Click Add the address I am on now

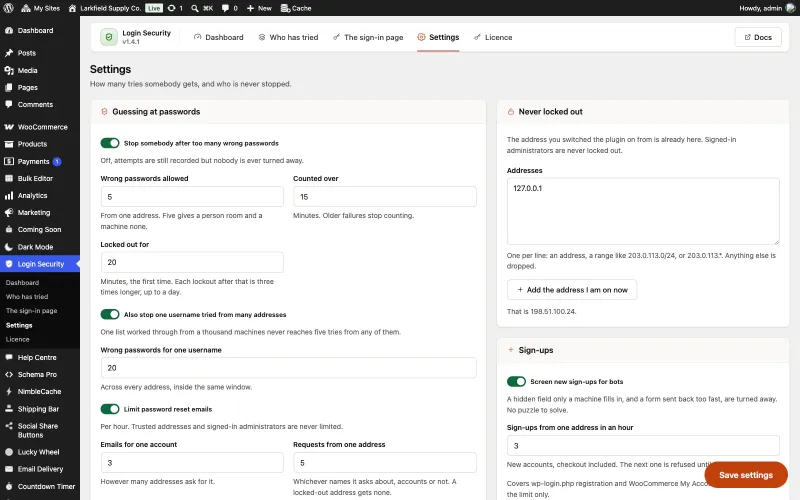pos(572,290)
